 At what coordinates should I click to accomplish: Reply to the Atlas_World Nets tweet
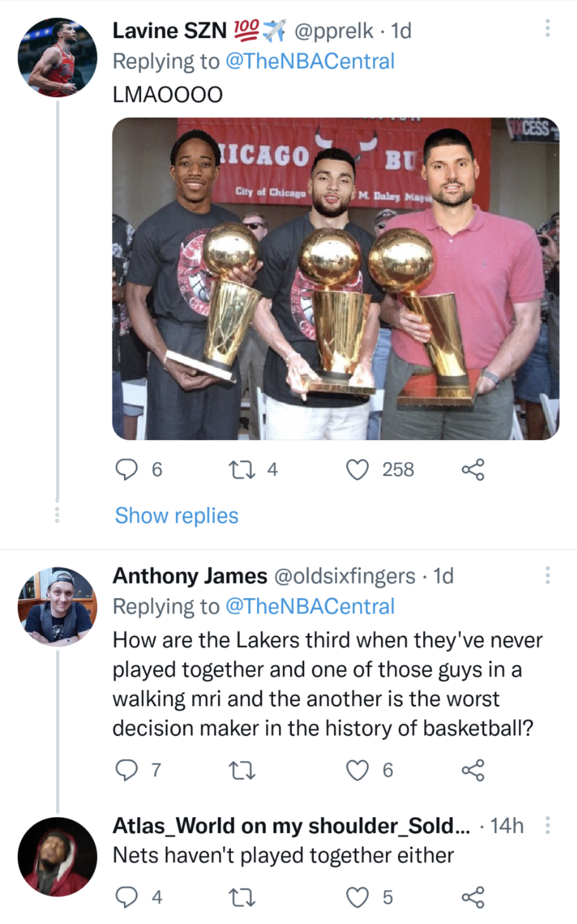(x=127, y=897)
